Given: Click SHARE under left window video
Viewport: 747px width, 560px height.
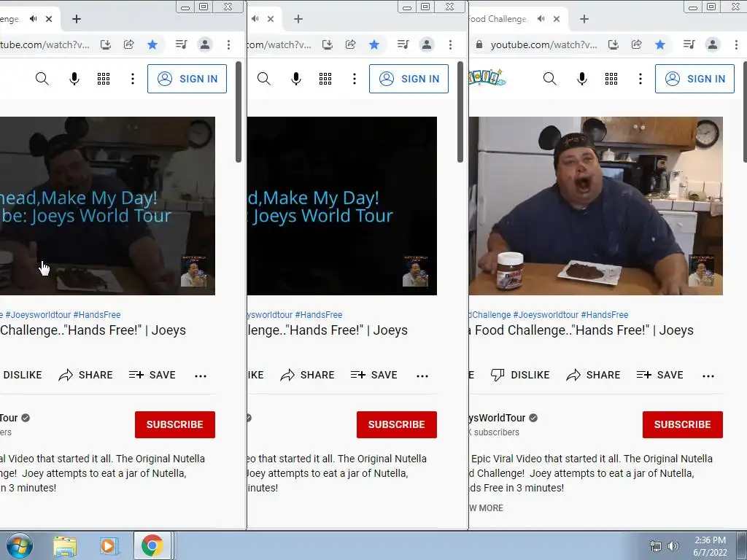Looking at the screenshot, I should pos(86,376).
